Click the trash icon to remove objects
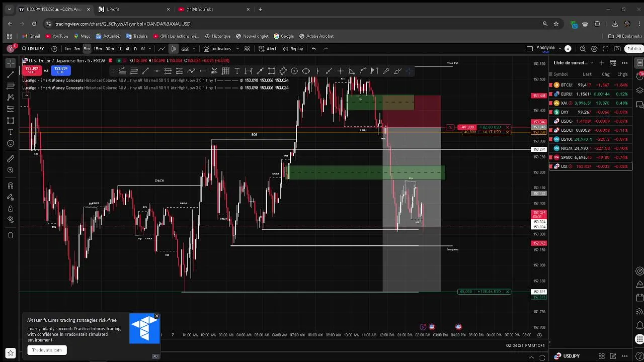The image size is (644, 362). point(11,235)
